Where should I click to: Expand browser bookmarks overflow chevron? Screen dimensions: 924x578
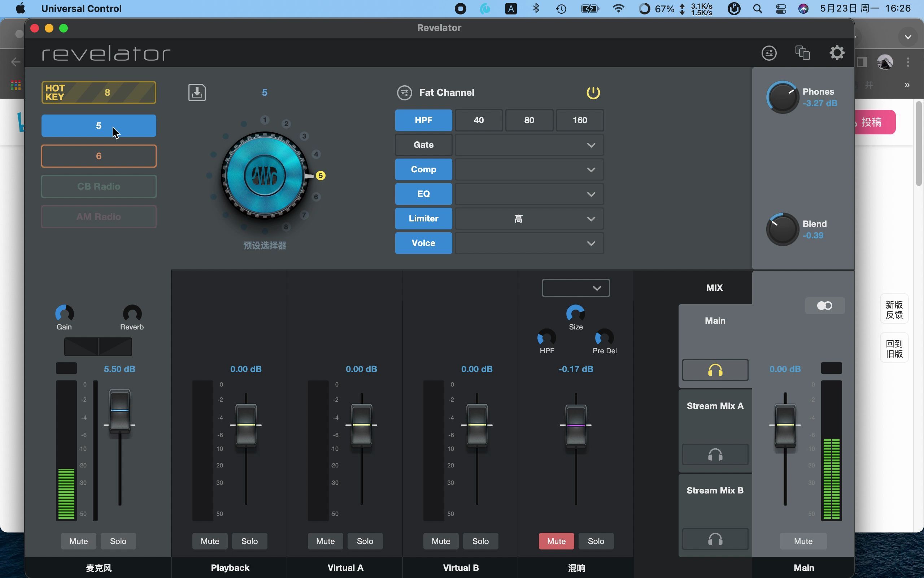pos(907,85)
